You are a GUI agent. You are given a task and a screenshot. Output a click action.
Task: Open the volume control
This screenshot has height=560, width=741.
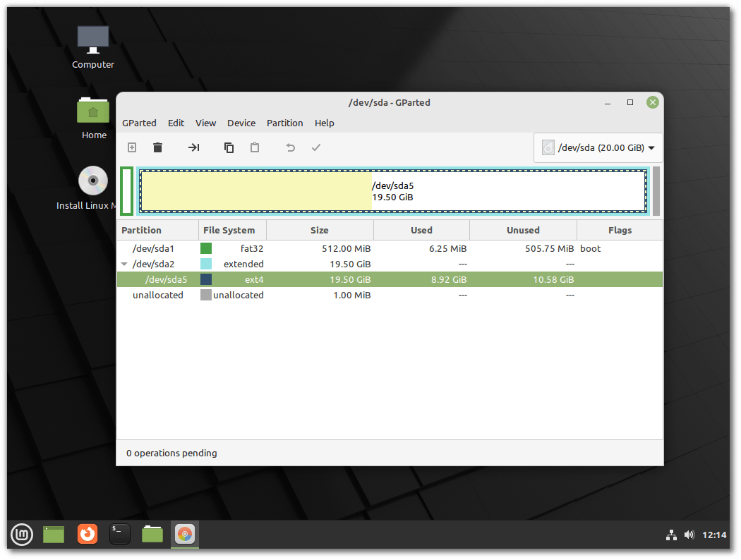pyautogui.click(x=689, y=535)
